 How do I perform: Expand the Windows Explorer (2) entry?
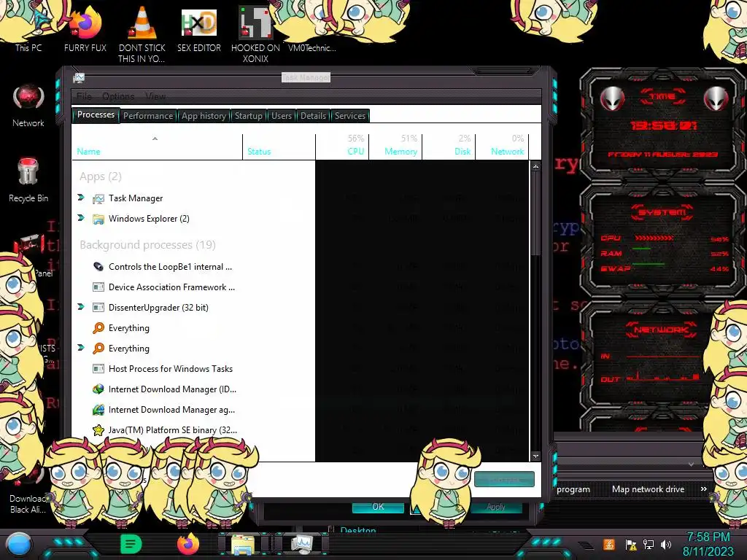click(x=81, y=218)
